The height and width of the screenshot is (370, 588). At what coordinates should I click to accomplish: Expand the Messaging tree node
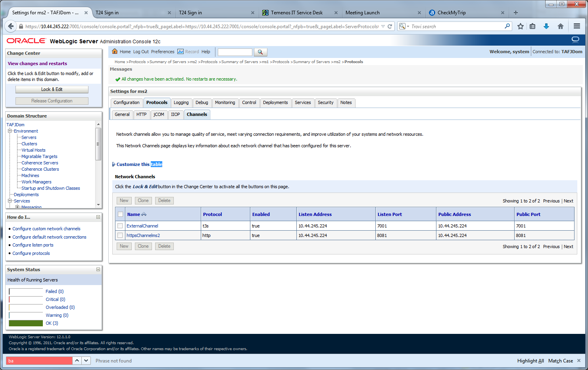pyautogui.click(x=17, y=207)
